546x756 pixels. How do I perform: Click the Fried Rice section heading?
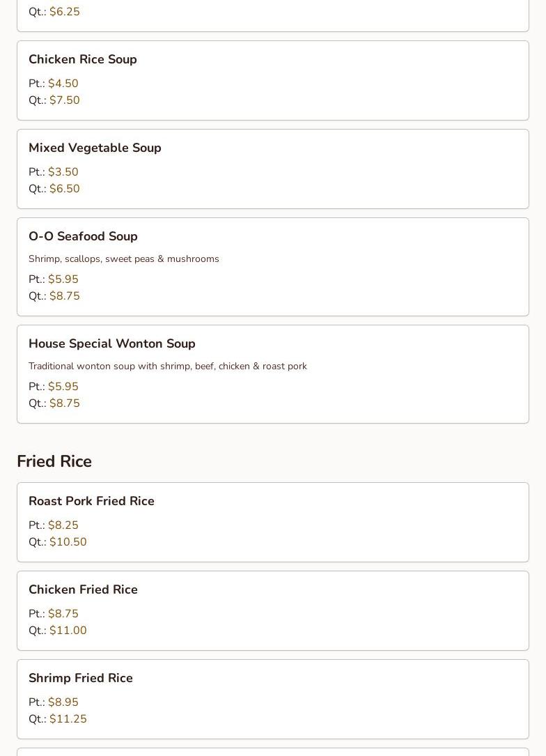click(x=54, y=461)
